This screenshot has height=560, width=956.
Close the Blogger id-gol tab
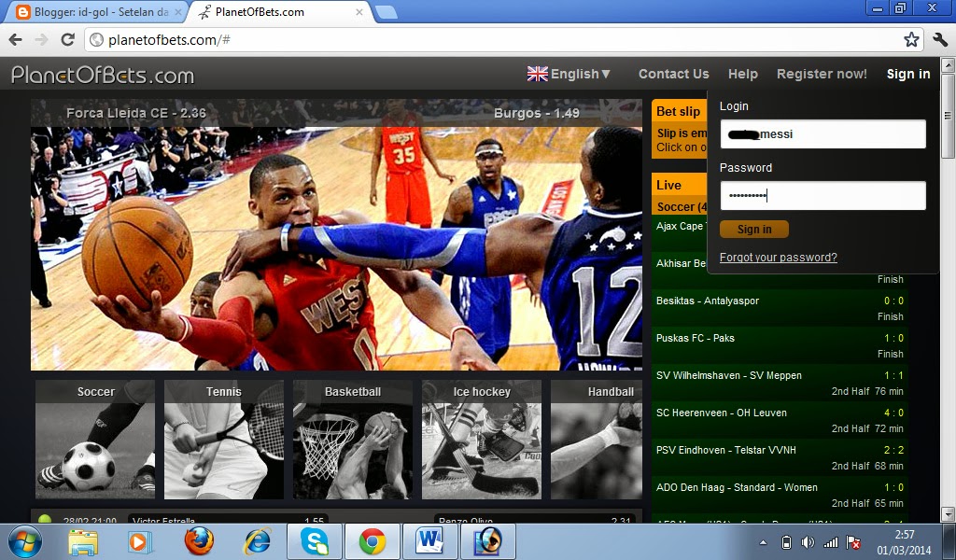[178, 11]
